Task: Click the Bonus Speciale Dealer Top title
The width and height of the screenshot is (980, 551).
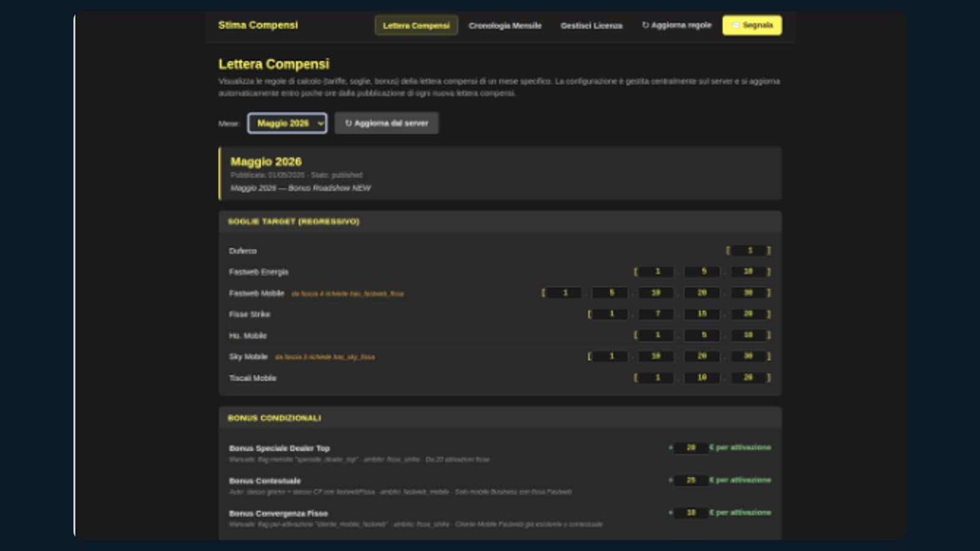Action: pyautogui.click(x=279, y=448)
